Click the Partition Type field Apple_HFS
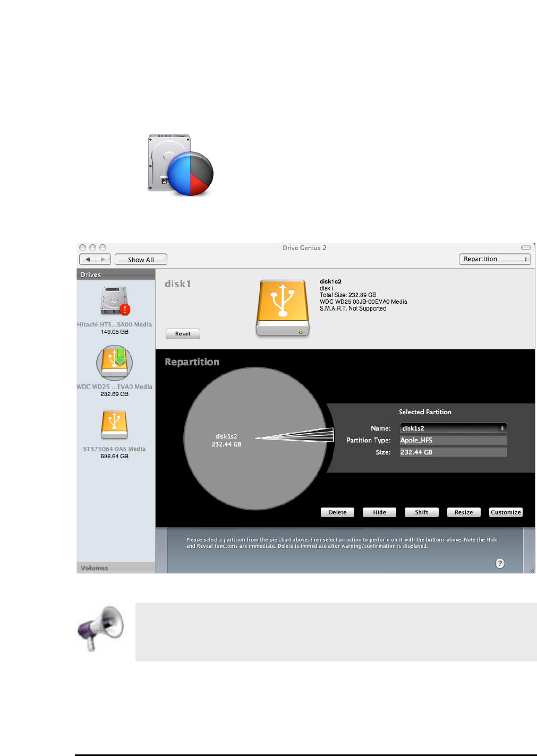Image resolution: width=537 pixels, height=756 pixels. point(453,440)
